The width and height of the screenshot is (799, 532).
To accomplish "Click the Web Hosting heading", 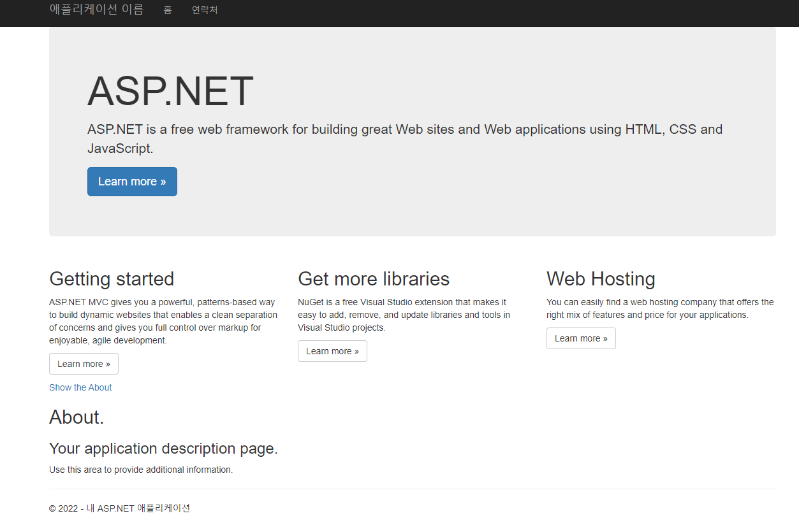I will tap(601, 279).
